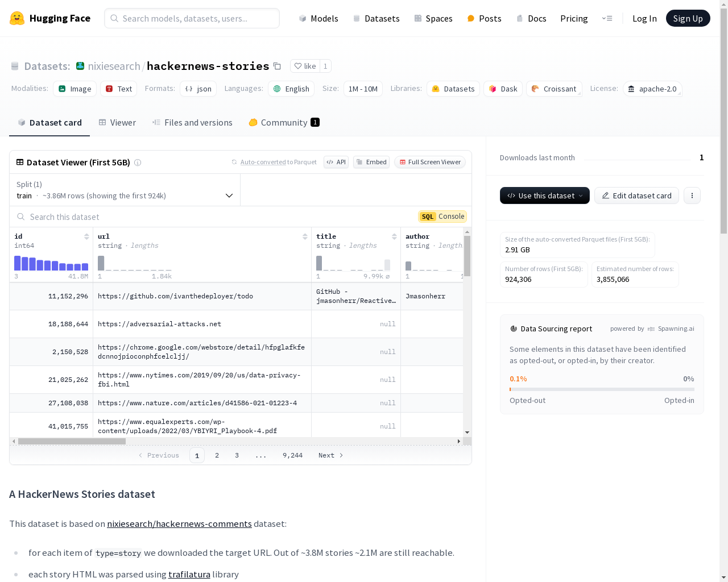The height and width of the screenshot is (582, 728).
Task: Click the Sign Up button
Action: 688,18
